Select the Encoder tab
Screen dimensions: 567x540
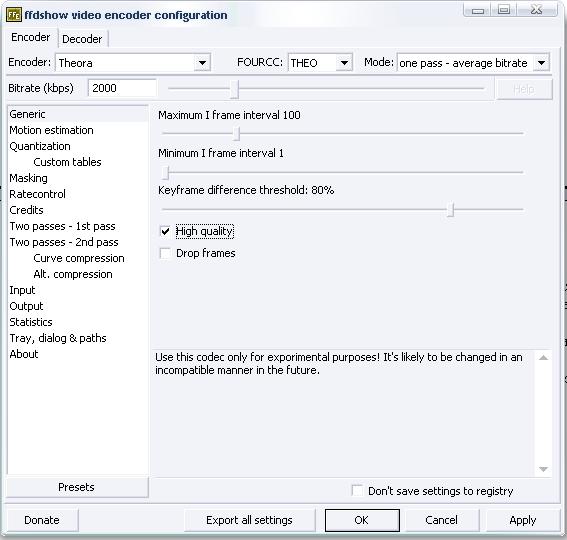(x=31, y=37)
